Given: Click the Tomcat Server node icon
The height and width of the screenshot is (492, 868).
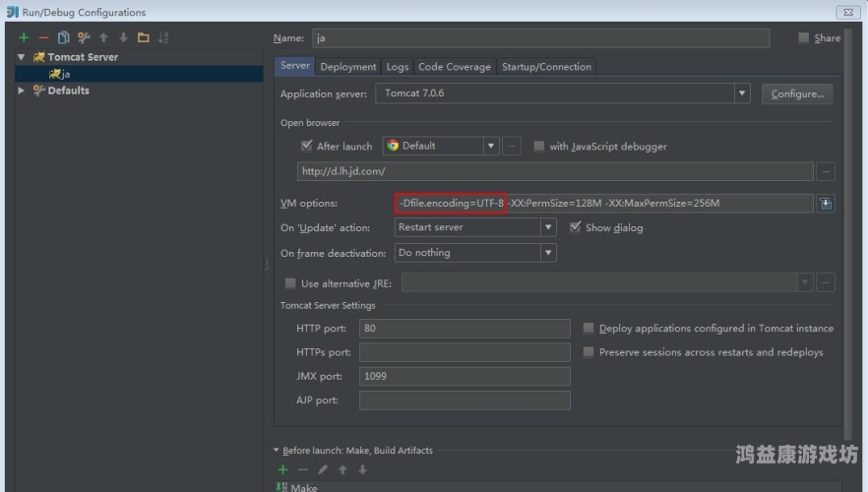Looking at the screenshot, I should pos(38,57).
